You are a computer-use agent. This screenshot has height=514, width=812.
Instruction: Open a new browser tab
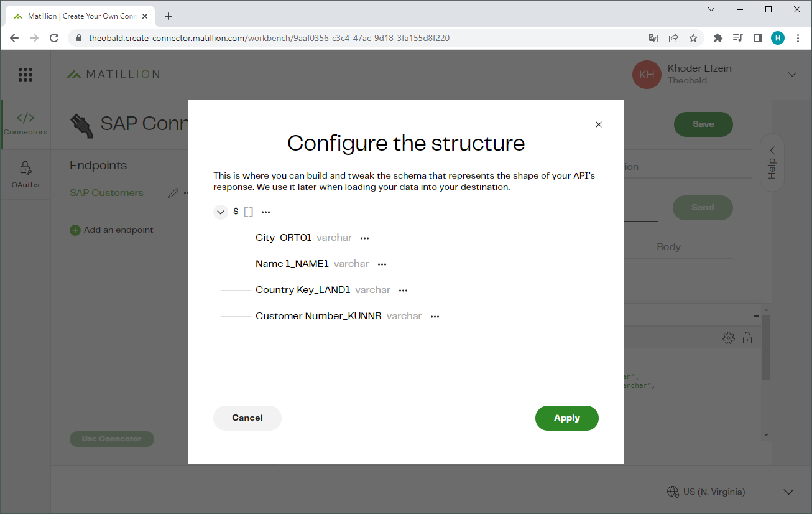pos(168,16)
